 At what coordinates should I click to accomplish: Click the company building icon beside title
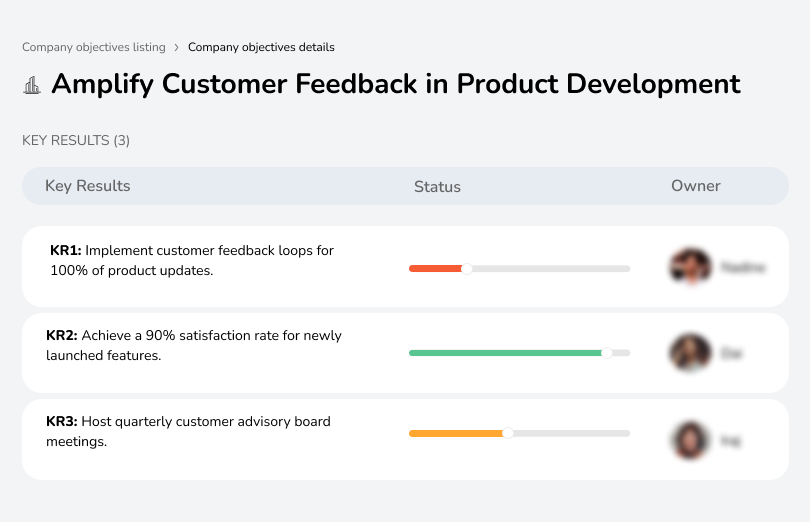click(x=32, y=85)
